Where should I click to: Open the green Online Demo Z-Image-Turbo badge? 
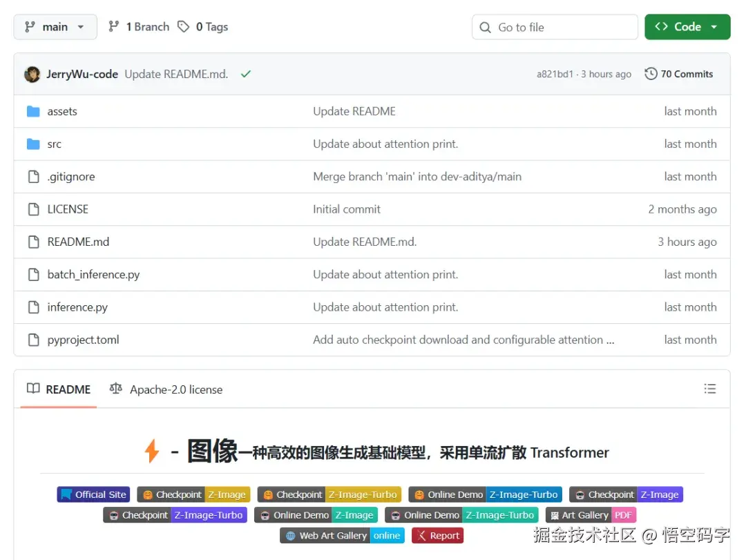pos(461,515)
